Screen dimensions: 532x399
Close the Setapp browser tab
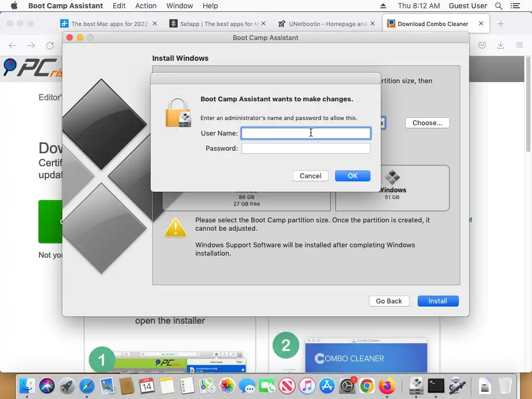(x=263, y=23)
